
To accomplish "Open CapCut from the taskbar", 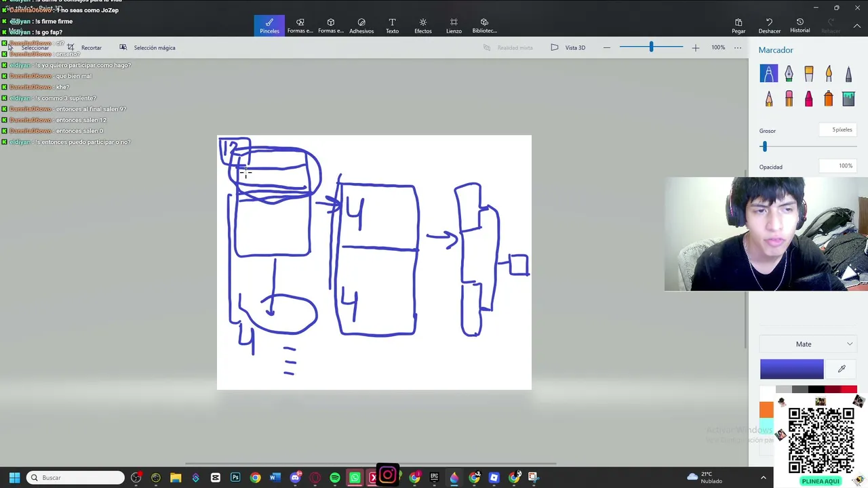I will click(216, 478).
